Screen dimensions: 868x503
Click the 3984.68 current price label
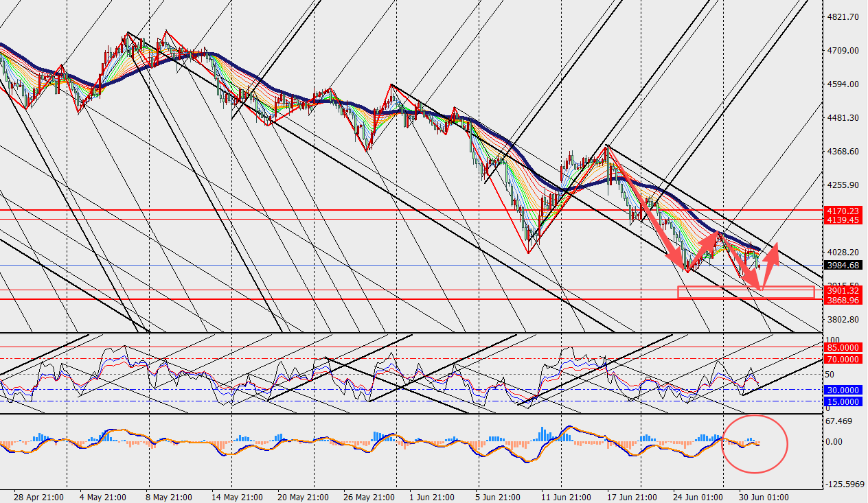[x=843, y=265]
